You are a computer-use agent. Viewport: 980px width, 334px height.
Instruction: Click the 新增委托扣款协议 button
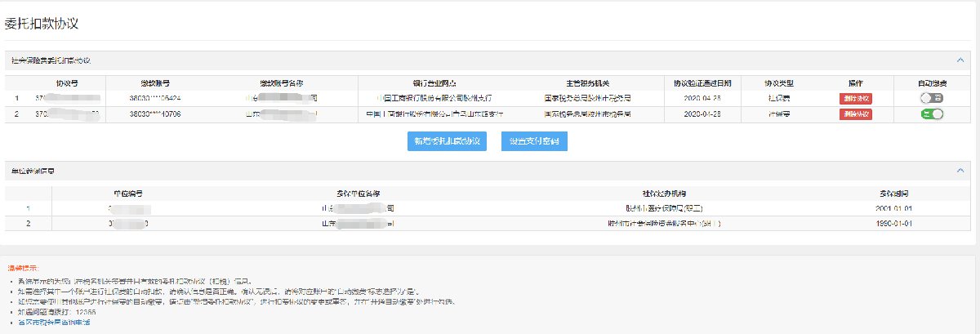(447, 141)
